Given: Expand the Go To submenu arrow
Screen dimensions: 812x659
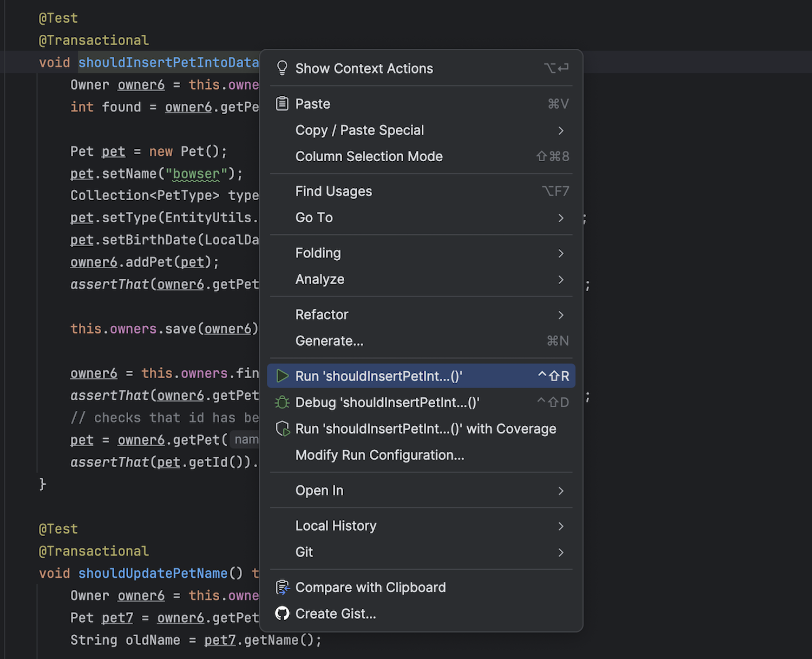Looking at the screenshot, I should (561, 218).
